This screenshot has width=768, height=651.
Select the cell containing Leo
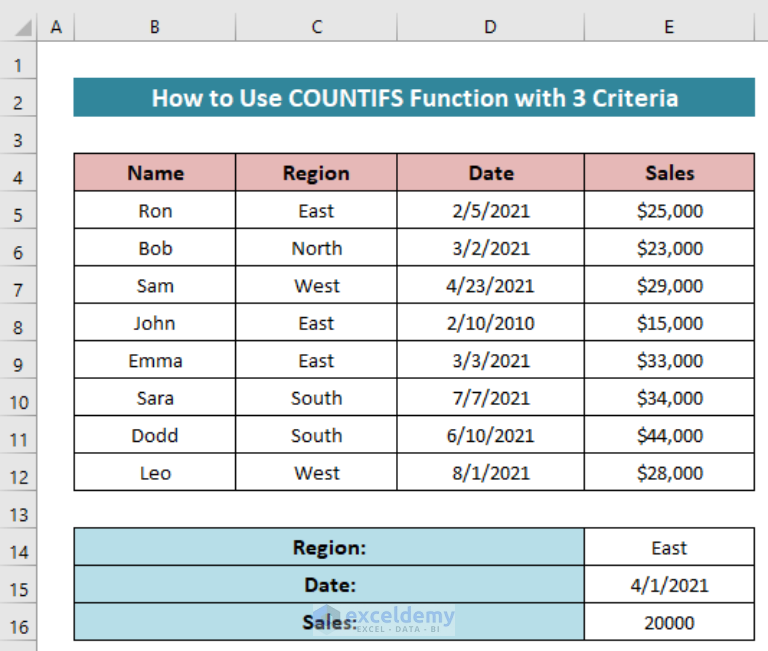(155, 473)
